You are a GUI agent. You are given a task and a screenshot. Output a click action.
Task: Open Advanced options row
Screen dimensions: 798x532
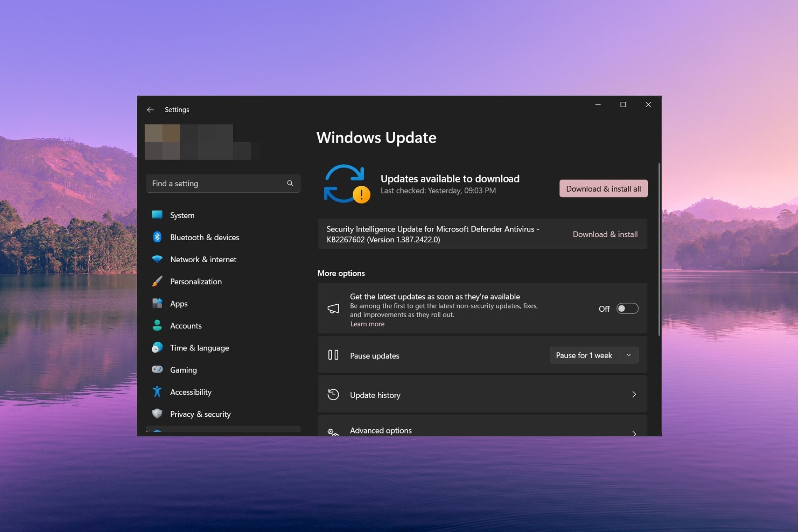click(x=483, y=426)
